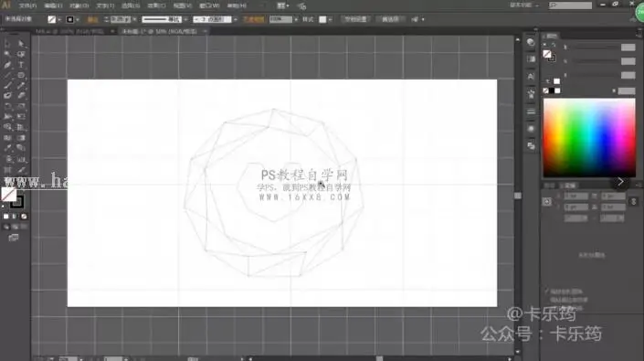Select the Pencil tool

21,85
